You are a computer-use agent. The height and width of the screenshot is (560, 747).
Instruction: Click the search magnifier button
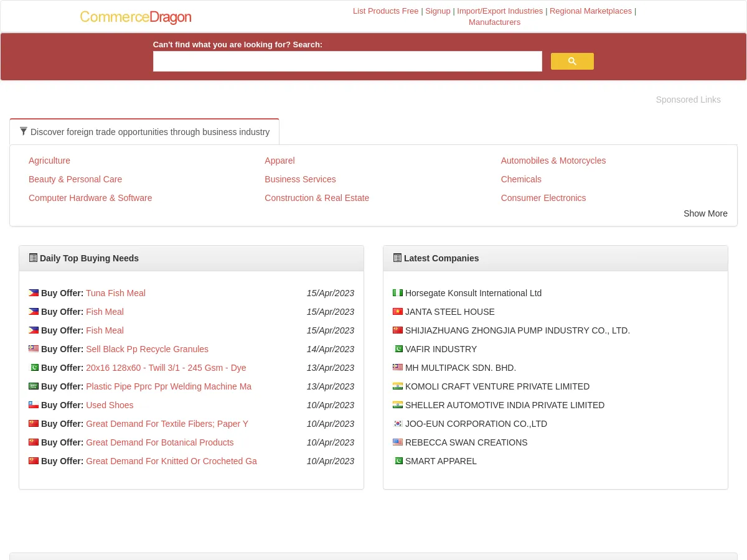[x=571, y=61]
